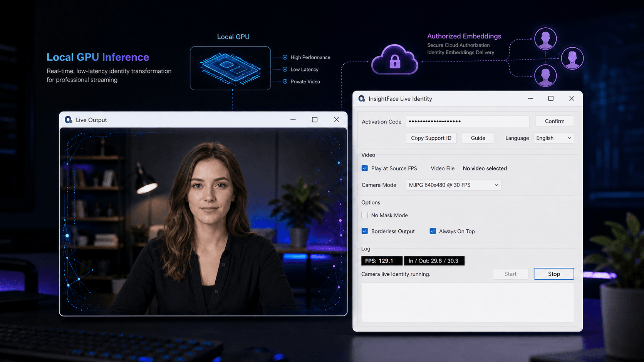Click the cloud with padlock icon
Image resolution: width=644 pixels, height=362 pixels.
(x=394, y=59)
